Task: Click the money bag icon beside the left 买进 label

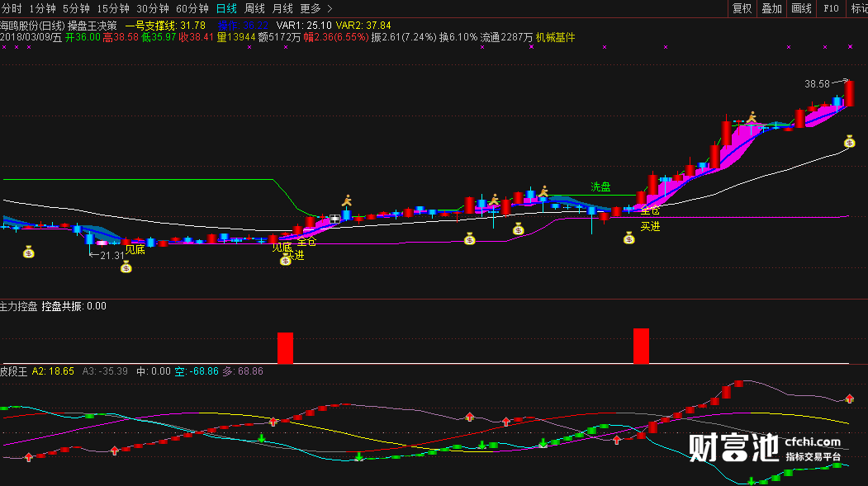Action: point(286,259)
